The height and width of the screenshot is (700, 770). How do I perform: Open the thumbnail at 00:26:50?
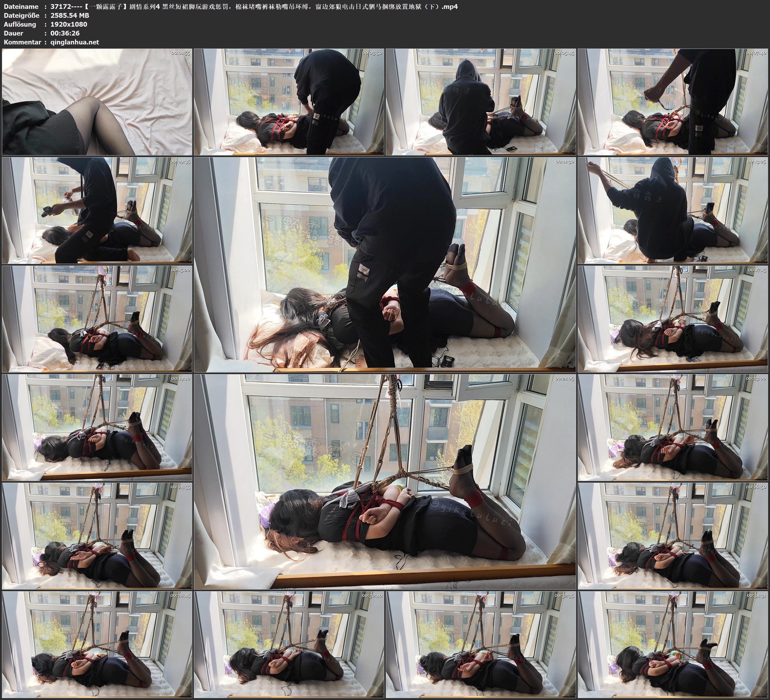(673, 536)
